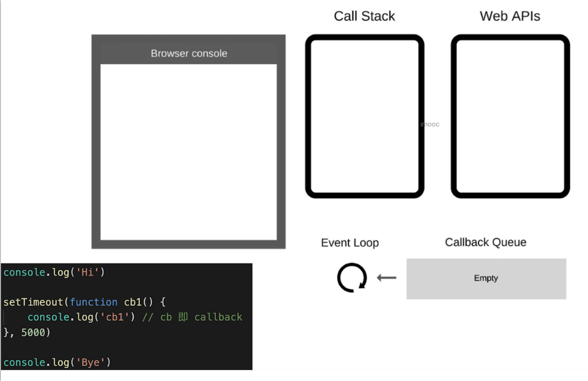Click the Event Loop circular arrow icon
This screenshot has height=381, width=588.
[352, 277]
